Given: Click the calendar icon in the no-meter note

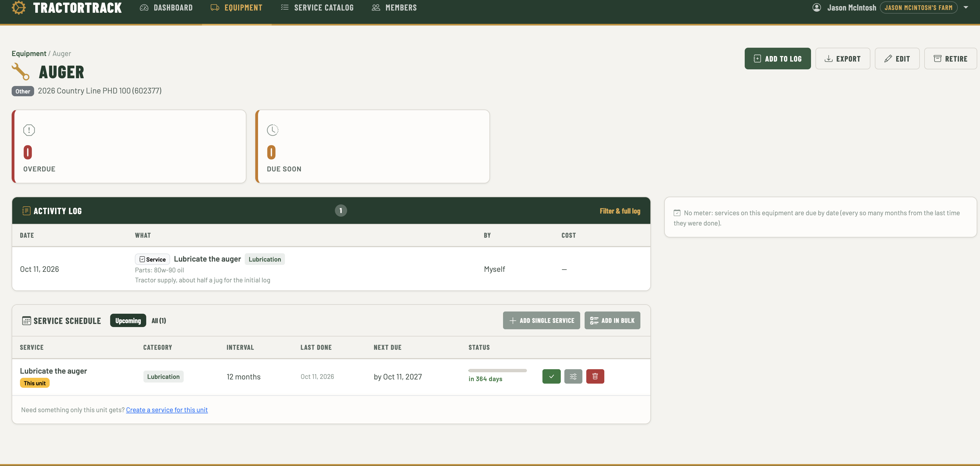Looking at the screenshot, I should point(677,213).
